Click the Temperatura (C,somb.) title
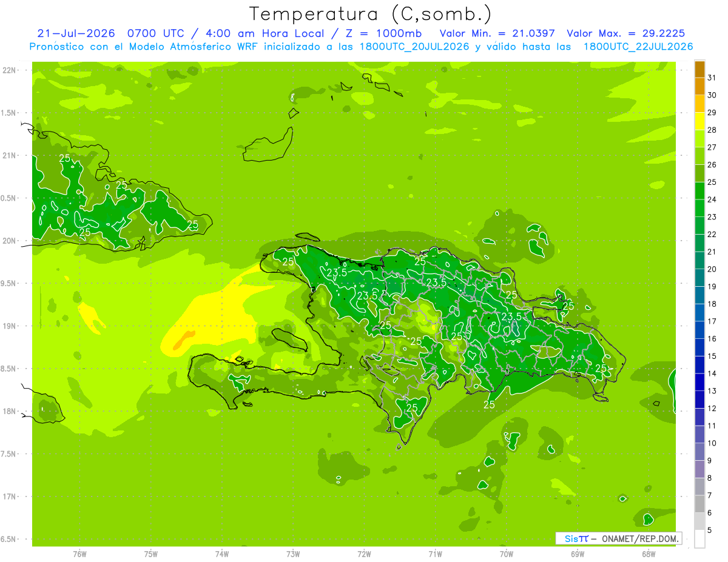The image size is (728, 562). [x=370, y=14]
